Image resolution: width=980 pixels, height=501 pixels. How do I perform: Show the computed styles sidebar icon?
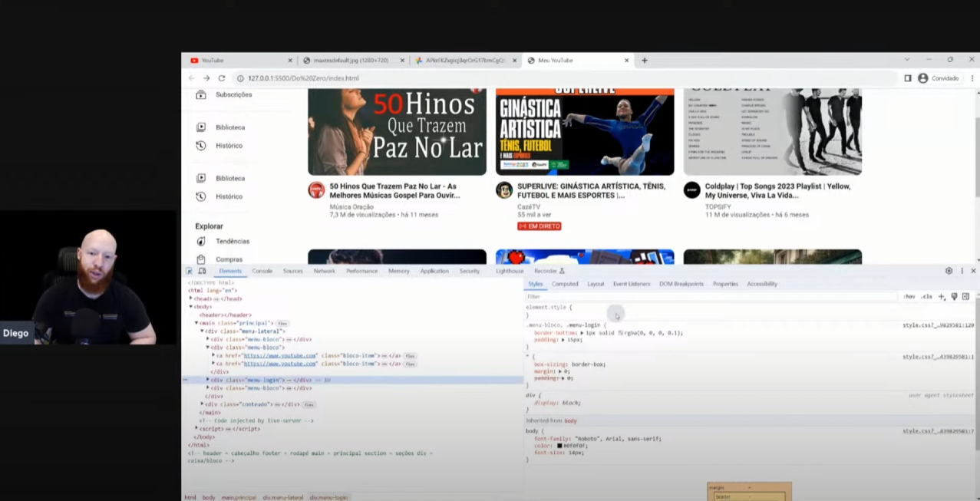pyautogui.click(x=965, y=296)
